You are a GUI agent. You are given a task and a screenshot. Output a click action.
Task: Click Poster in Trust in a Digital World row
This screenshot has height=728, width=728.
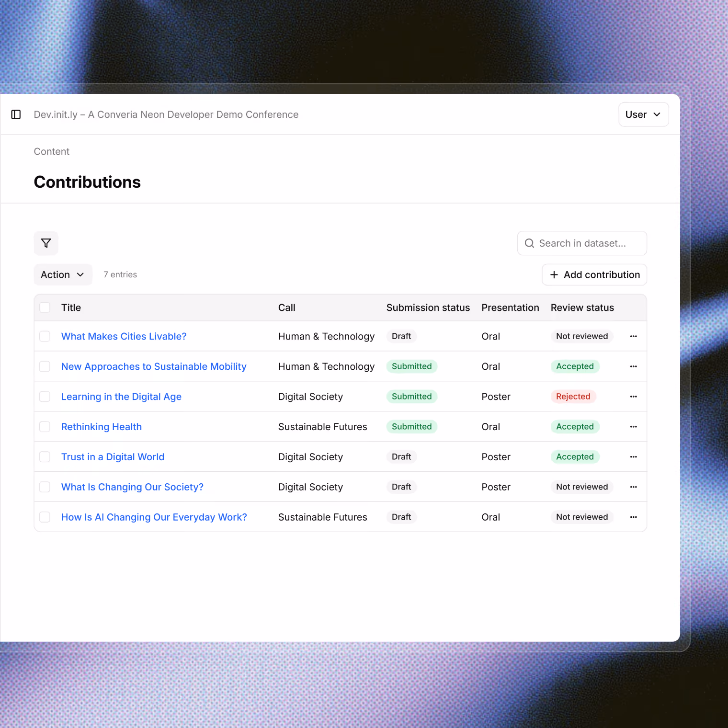496,457
